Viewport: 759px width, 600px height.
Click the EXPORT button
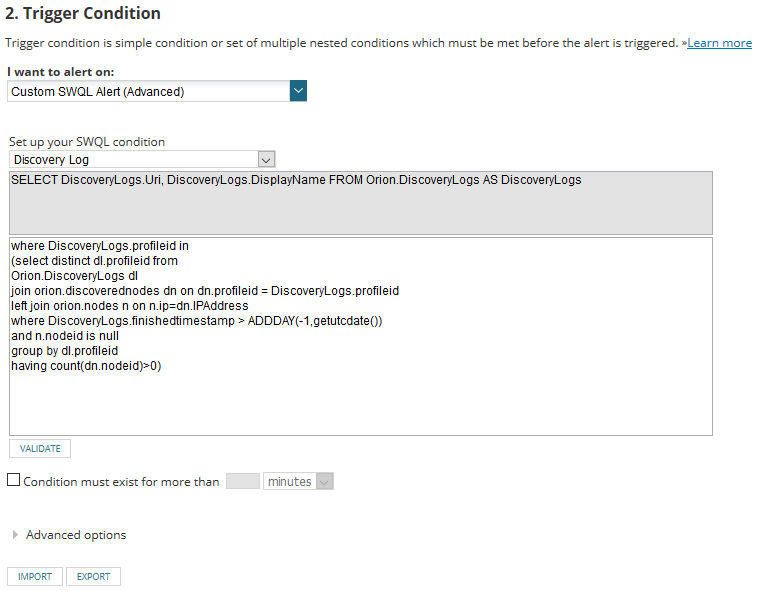click(x=94, y=576)
